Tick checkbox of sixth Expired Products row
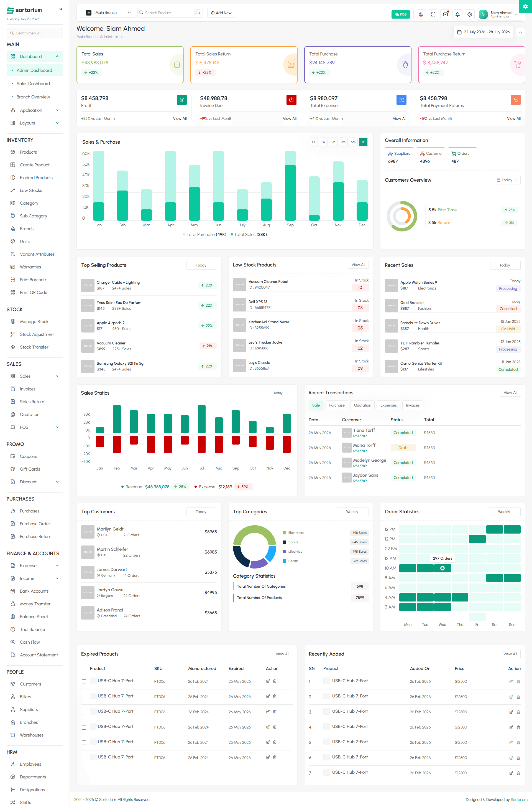The width and height of the screenshot is (532, 807). (84, 758)
